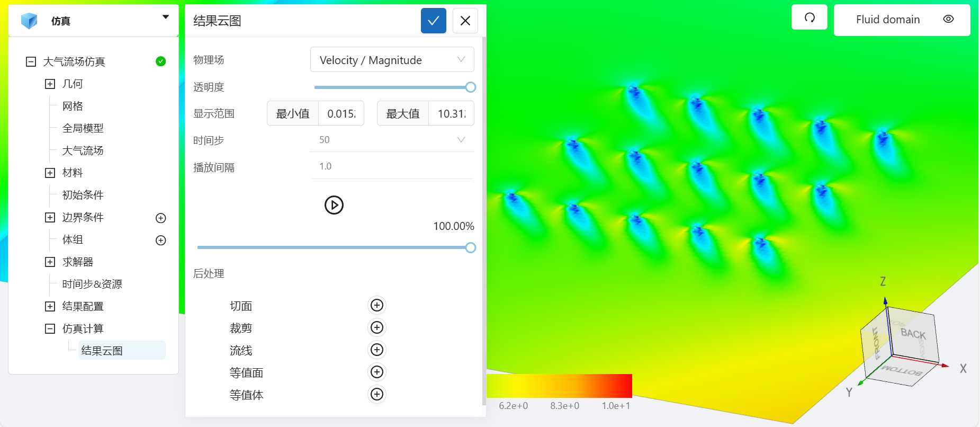Add a new 体组 with plus icon
980x427 pixels.
pos(161,240)
